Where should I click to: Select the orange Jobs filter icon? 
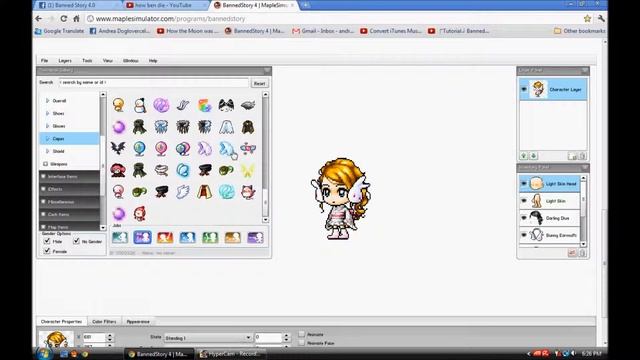pos(232,238)
